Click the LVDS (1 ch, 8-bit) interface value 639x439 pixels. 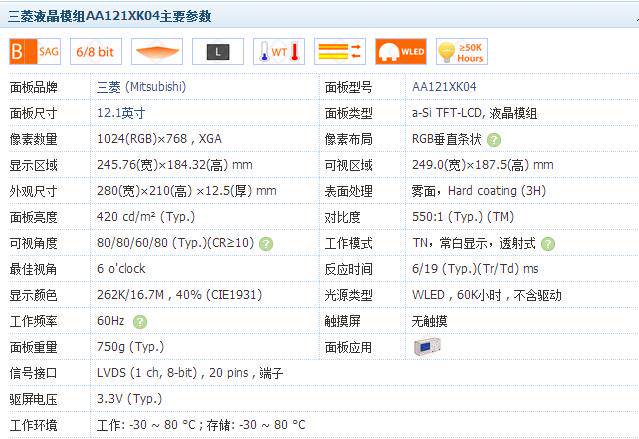pyautogui.click(x=190, y=373)
